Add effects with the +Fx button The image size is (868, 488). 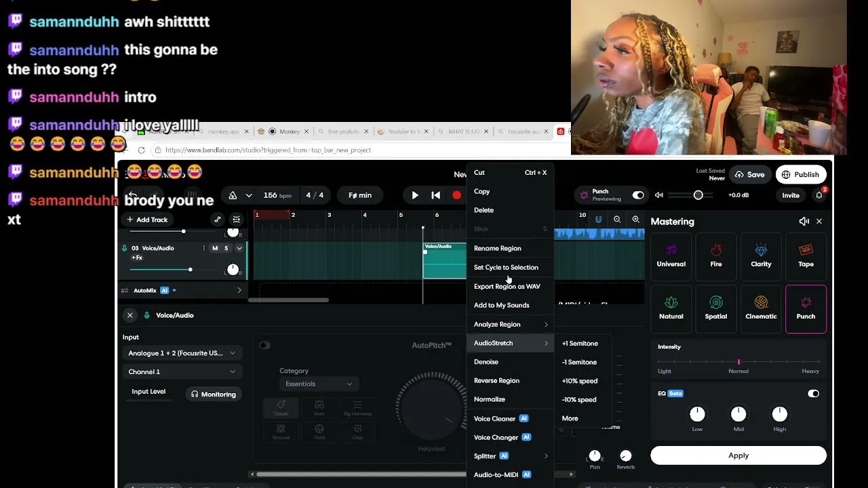(x=137, y=258)
